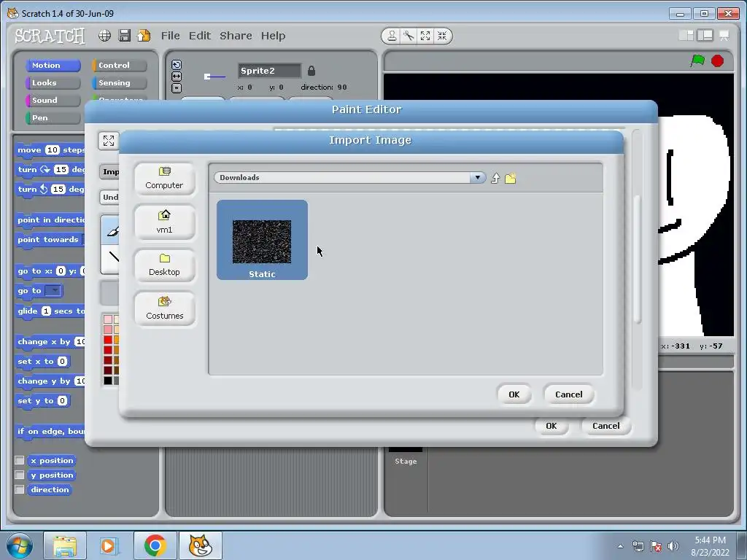Enable the direction checkbox

[20, 489]
